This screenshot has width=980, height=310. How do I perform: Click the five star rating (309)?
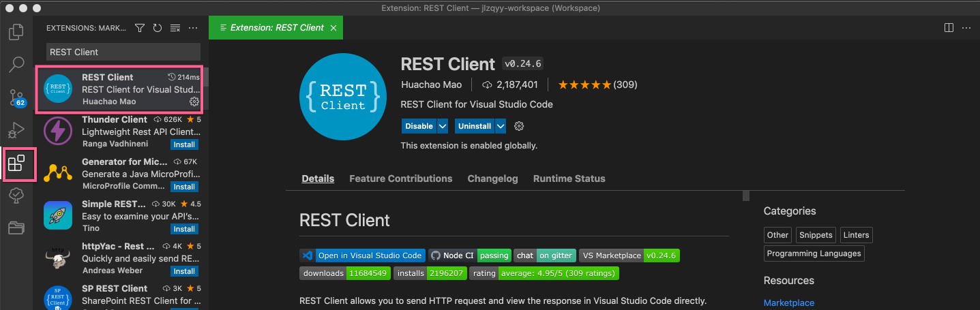tap(597, 85)
